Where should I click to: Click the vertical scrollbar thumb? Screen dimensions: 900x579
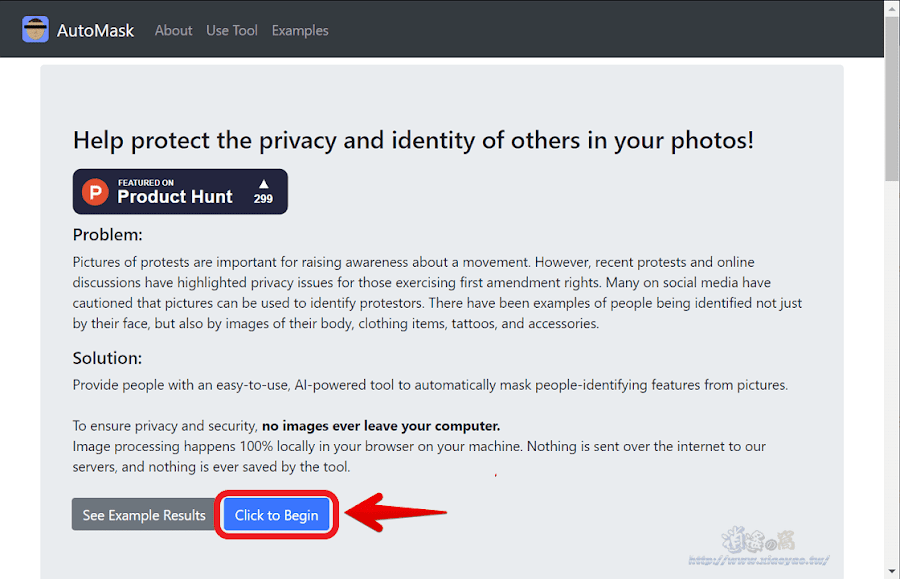892,98
